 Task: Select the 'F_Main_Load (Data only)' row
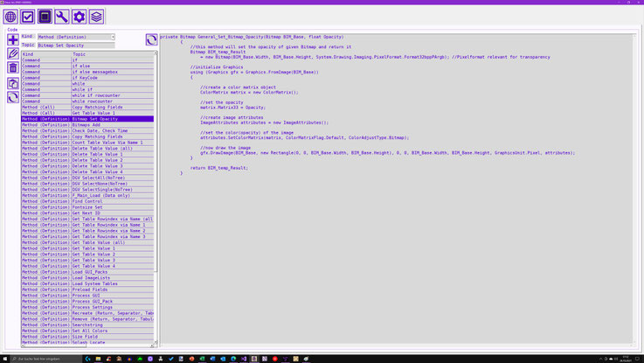tap(87, 195)
